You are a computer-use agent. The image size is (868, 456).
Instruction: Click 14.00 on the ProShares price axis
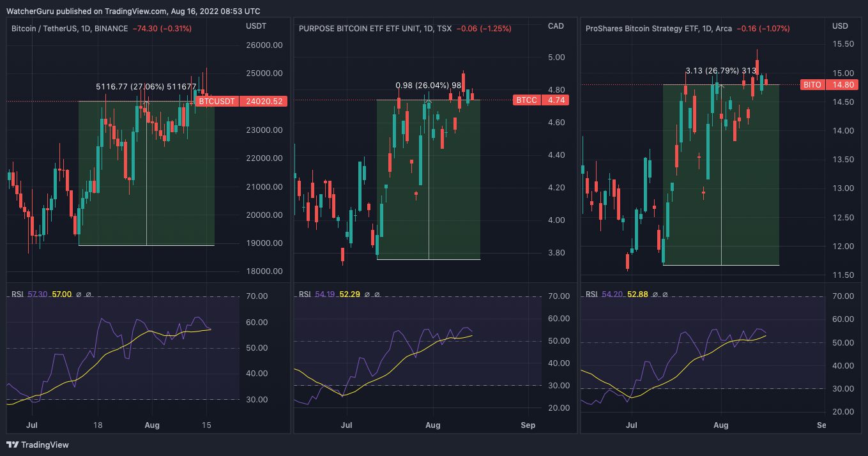point(843,131)
